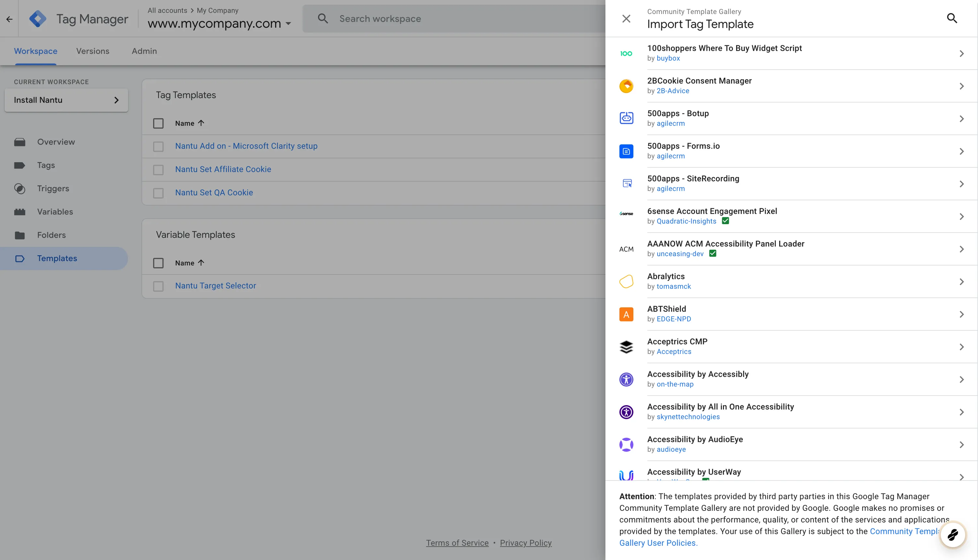Check the Nantu Set Affiliate Cookie box

158,169
